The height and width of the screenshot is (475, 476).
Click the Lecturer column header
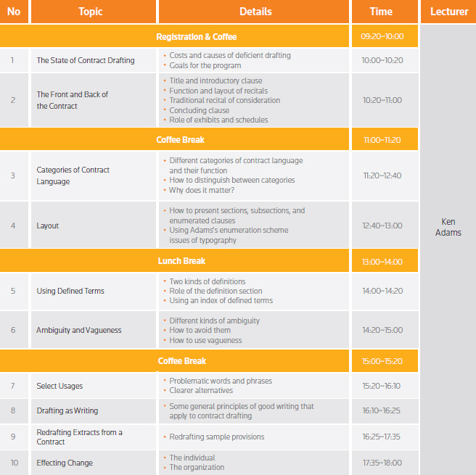(448, 12)
